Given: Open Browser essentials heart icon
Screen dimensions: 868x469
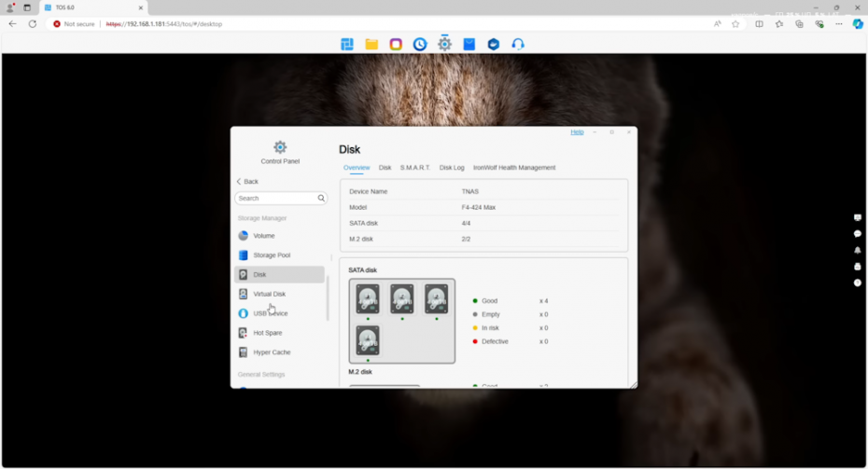Looking at the screenshot, I should click(819, 24).
